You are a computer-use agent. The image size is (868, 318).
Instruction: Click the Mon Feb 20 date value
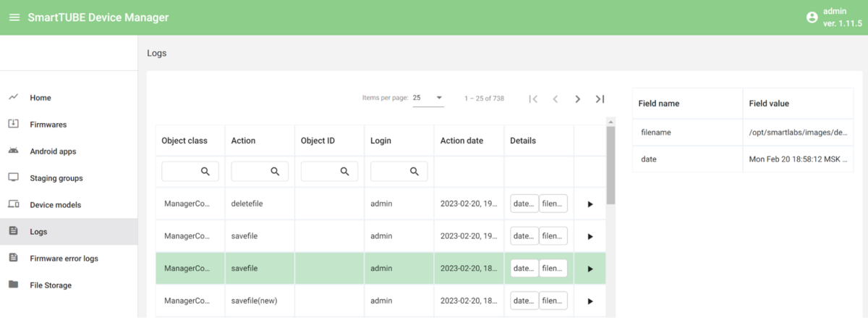(x=798, y=159)
